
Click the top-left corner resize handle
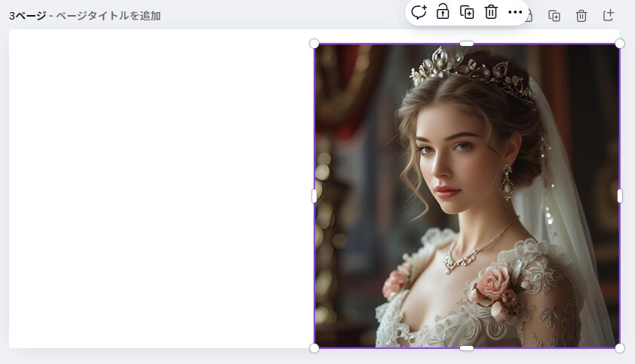click(x=314, y=43)
